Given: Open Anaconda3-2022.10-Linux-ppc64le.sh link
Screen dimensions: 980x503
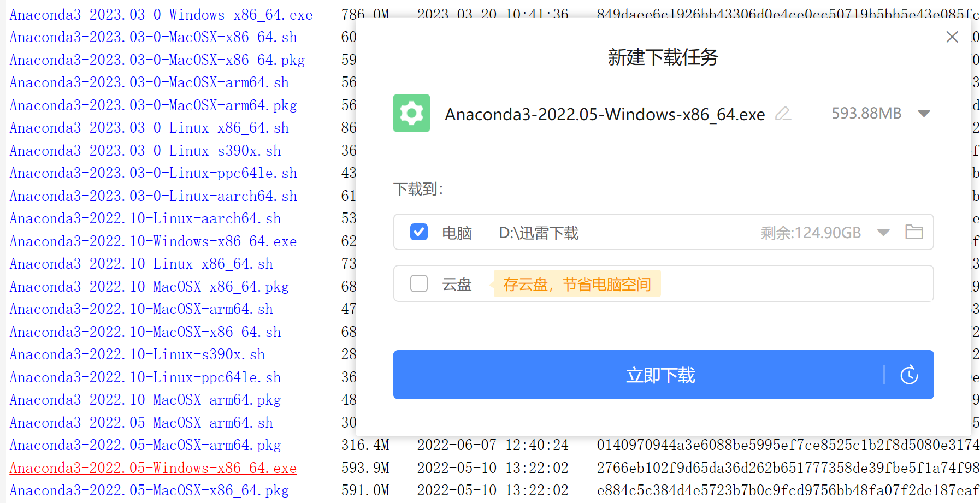Looking at the screenshot, I should click(x=145, y=377).
